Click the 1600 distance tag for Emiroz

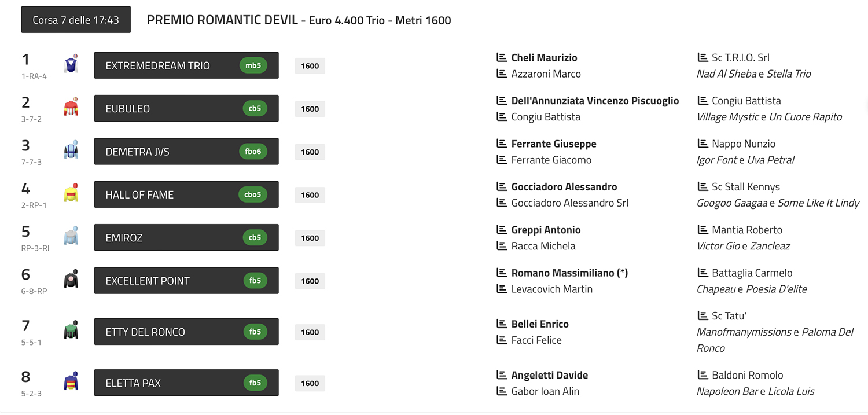310,238
